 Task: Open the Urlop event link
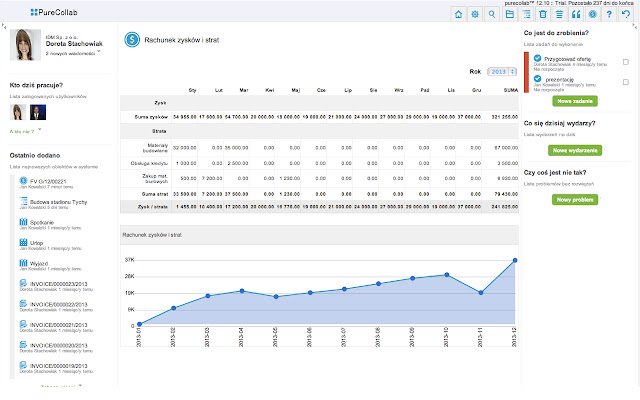click(x=36, y=243)
